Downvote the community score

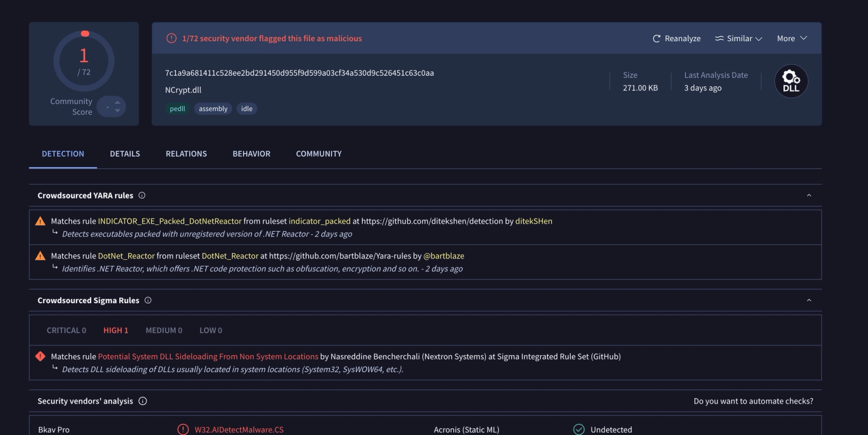[117, 111]
